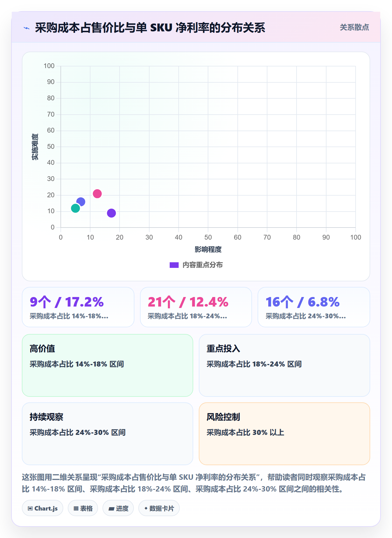The height and width of the screenshot is (538, 392).
Task: Click the text 采购成本占比 30% 以上
Action: coord(246,432)
